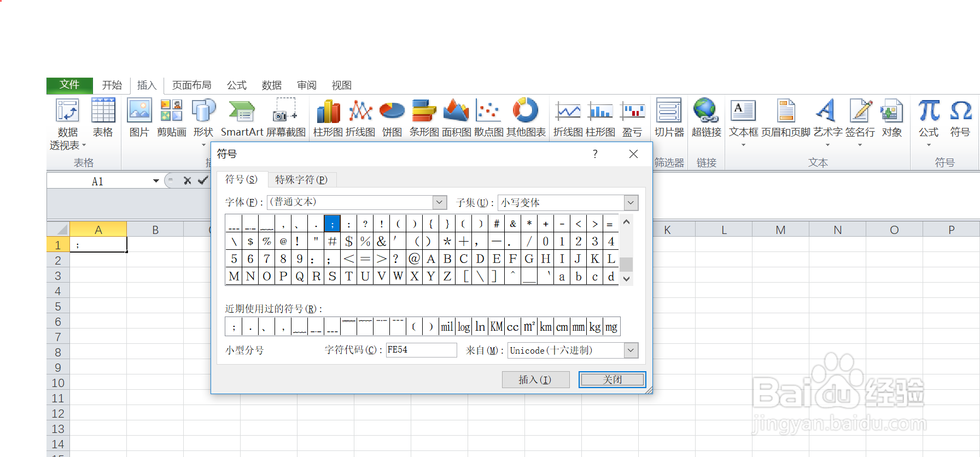Insert a Column chart (柱形图)
This screenshot has height=457, width=980.
coord(328,118)
